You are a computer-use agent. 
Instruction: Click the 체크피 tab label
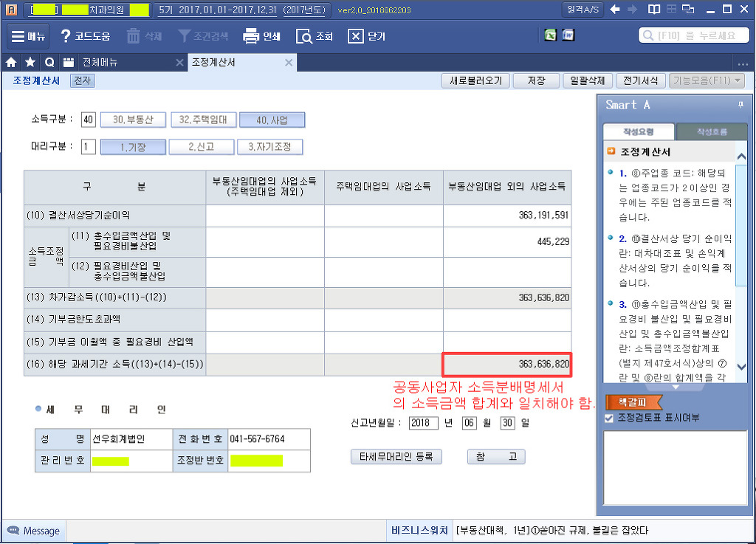pyautogui.click(x=633, y=402)
